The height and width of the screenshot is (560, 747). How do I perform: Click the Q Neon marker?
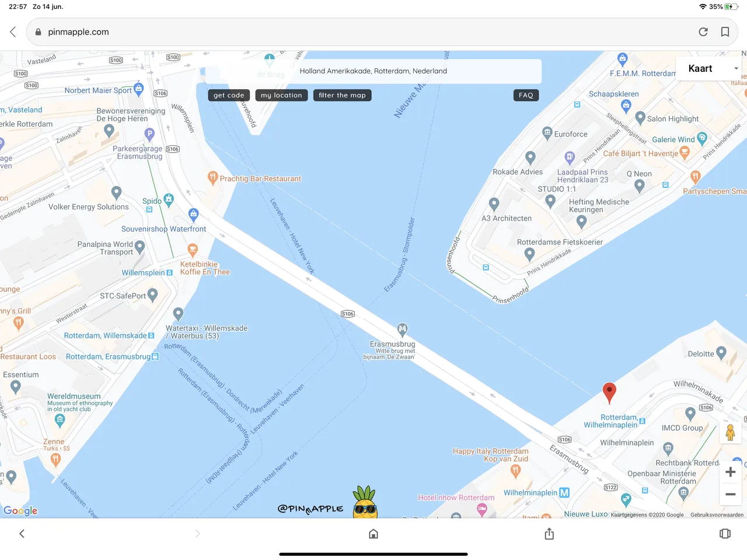coord(640,186)
